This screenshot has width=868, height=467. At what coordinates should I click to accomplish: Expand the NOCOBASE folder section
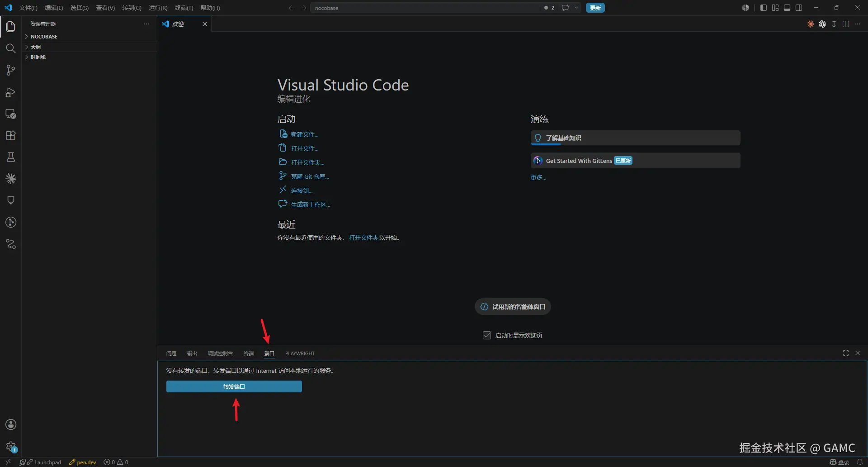click(x=90, y=37)
